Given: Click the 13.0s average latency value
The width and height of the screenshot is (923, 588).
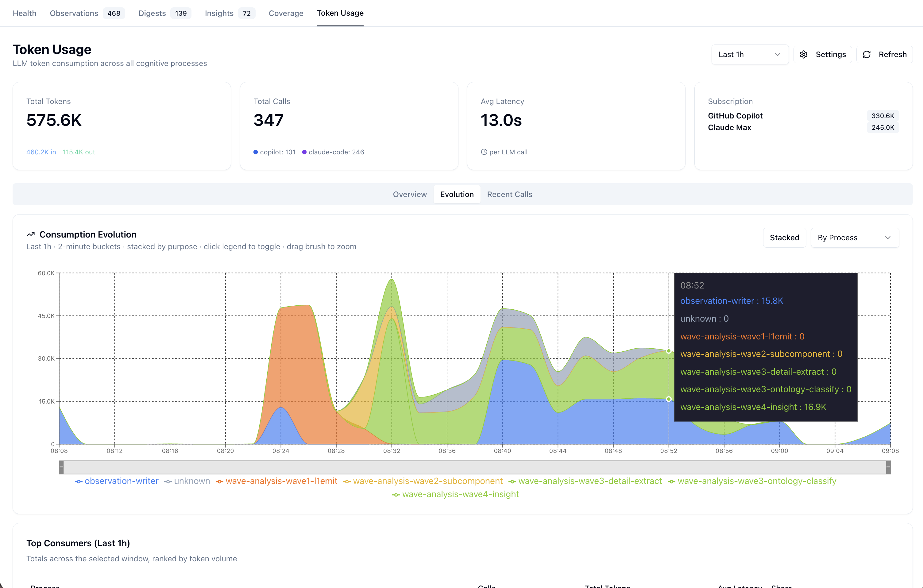Looking at the screenshot, I should coord(501,120).
